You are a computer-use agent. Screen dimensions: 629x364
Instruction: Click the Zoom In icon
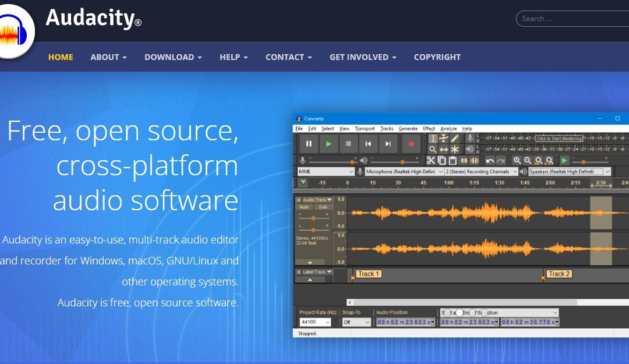pyautogui.click(x=517, y=161)
